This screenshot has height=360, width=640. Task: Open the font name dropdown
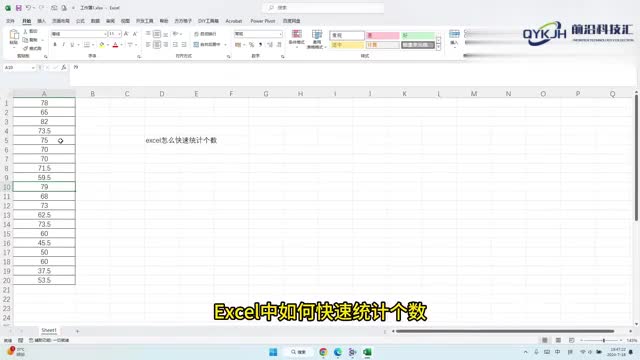pos(105,34)
